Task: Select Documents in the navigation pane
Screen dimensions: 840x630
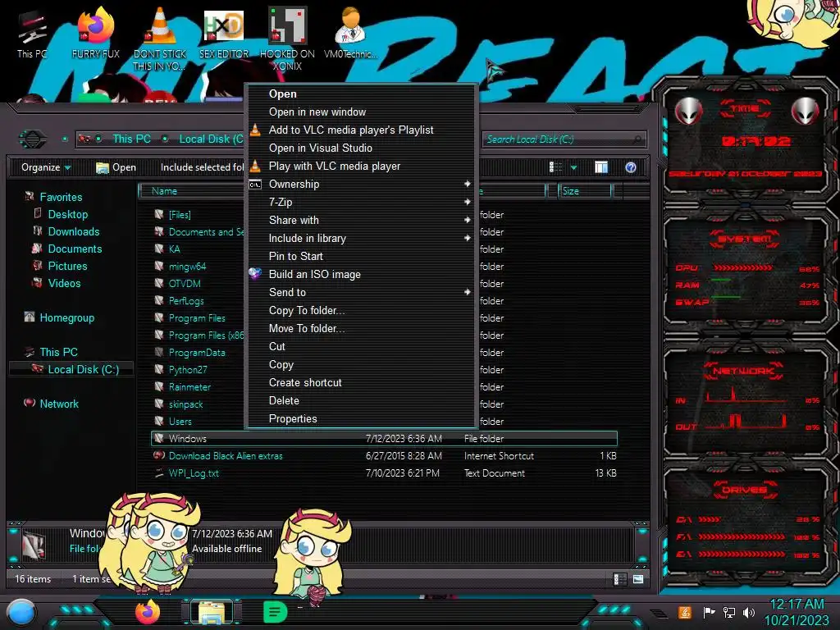Action: [x=75, y=249]
